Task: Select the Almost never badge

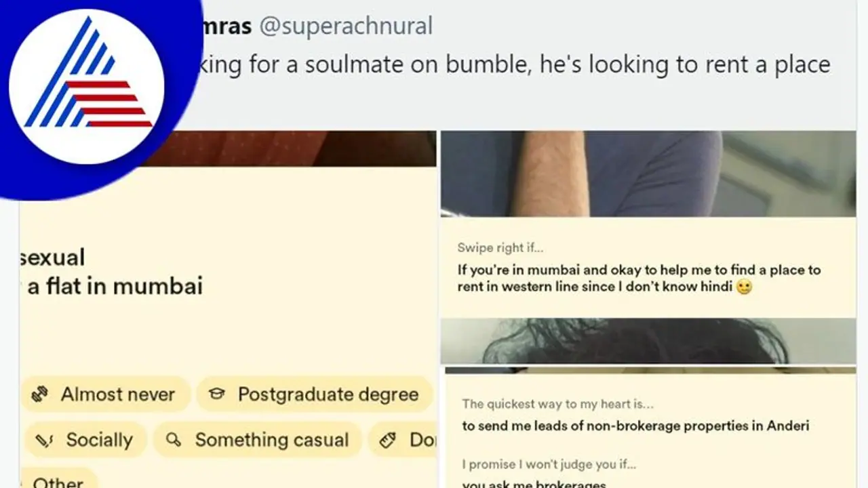Action: [x=105, y=394]
